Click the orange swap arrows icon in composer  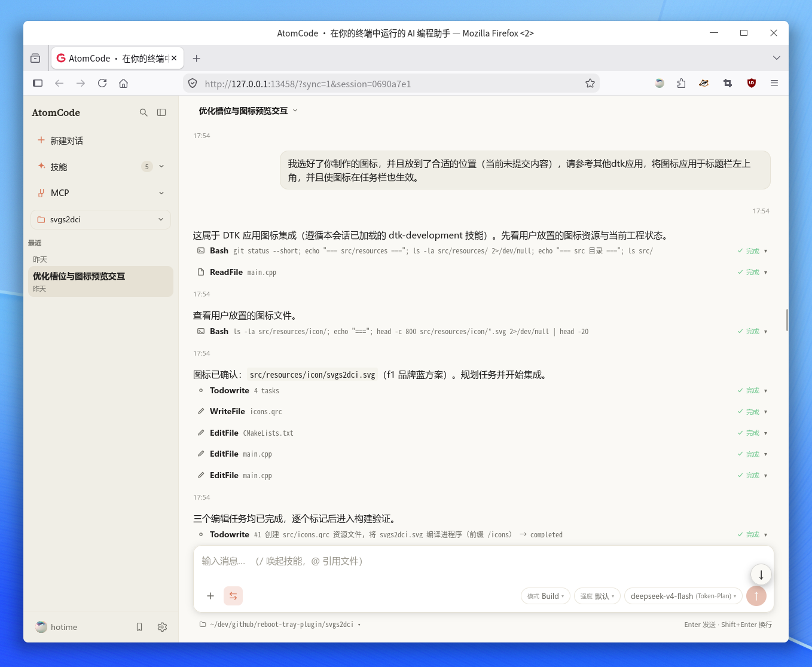point(233,596)
